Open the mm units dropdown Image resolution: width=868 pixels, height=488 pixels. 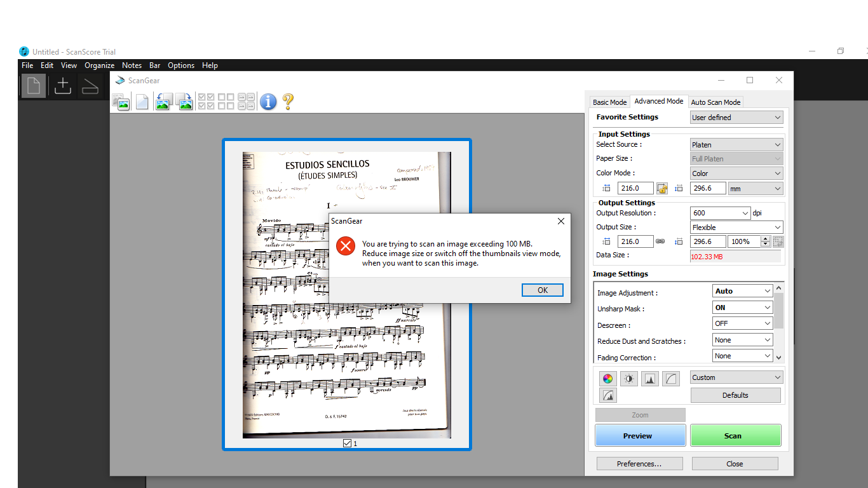[x=756, y=189]
